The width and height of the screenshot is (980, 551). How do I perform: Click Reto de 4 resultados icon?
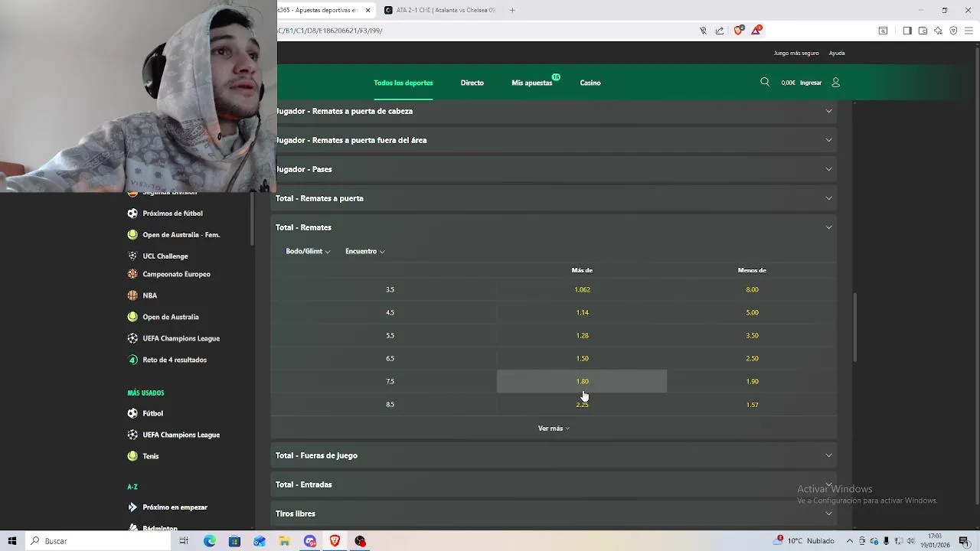[132, 360]
